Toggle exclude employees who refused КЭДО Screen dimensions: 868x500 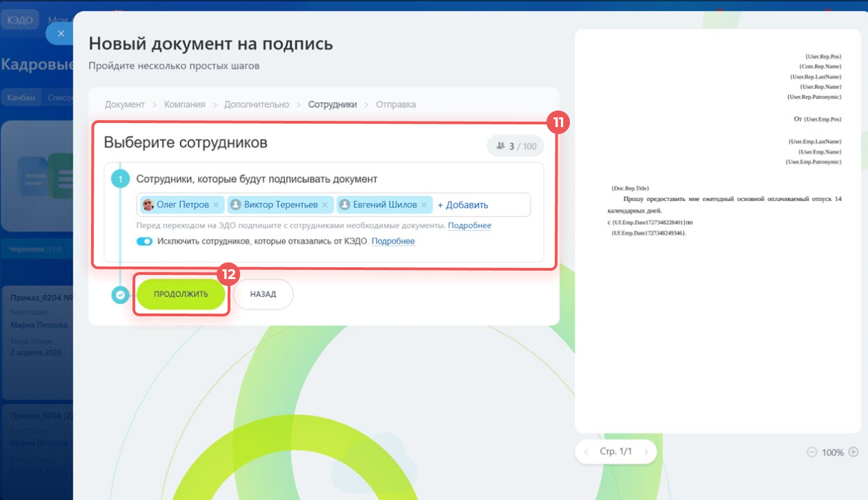tap(144, 242)
